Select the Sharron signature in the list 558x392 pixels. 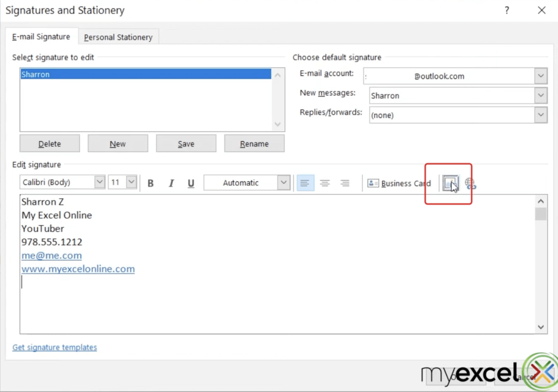pos(145,74)
